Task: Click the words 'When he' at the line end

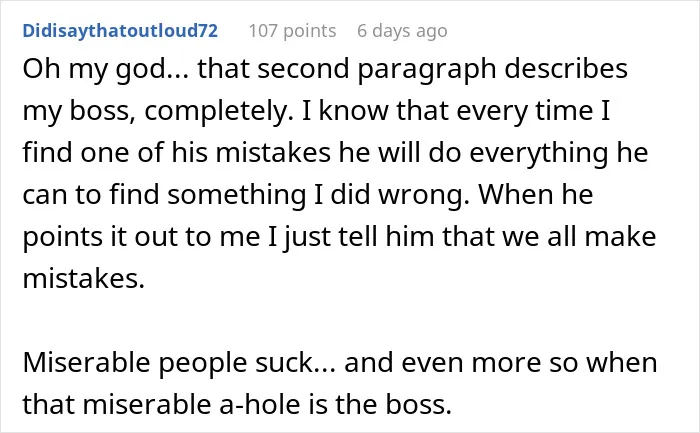Action: tap(536, 195)
